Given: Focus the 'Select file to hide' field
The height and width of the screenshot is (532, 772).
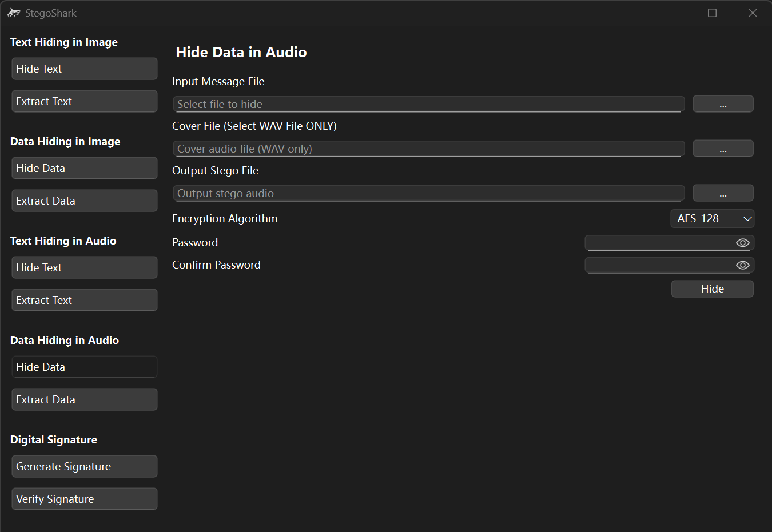Looking at the screenshot, I should pos(429,104).
